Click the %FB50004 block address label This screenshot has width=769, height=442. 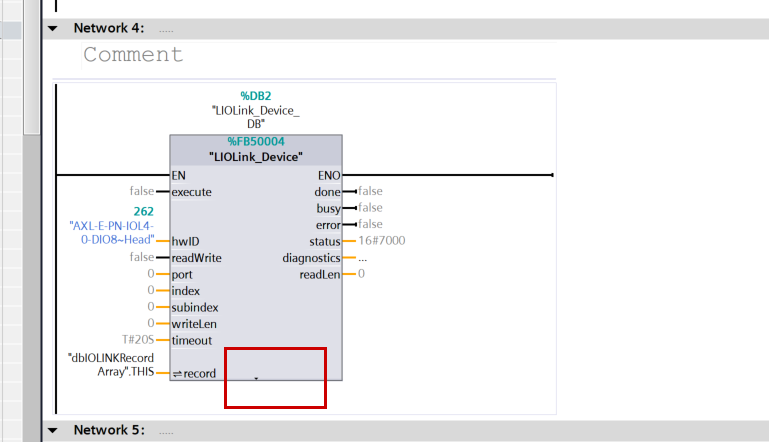point(256,142)
